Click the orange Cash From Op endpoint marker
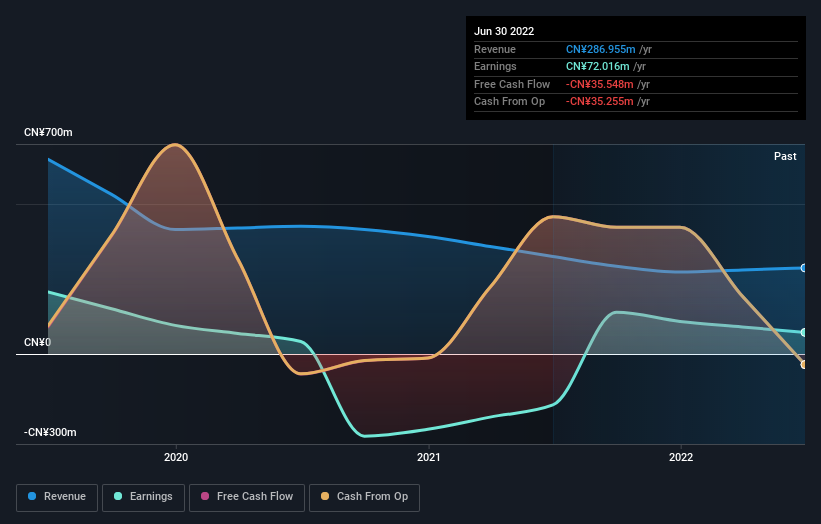Screen dimensions: 821x524 804,364
